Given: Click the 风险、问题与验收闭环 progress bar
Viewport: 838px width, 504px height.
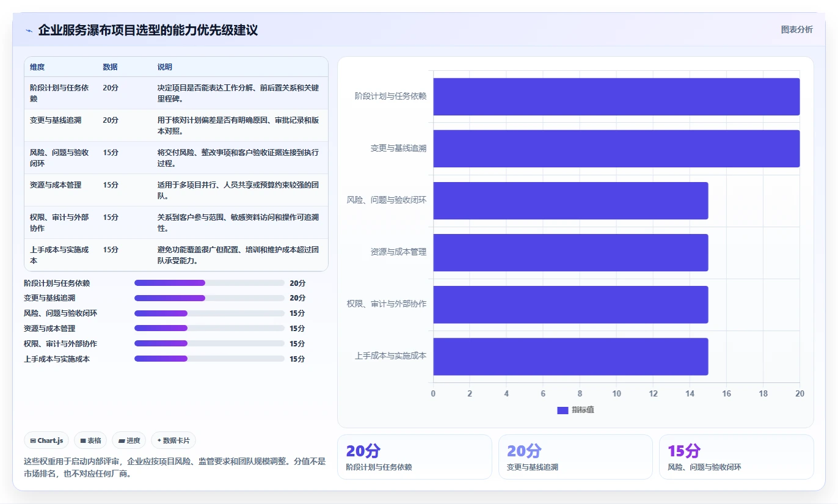Looking at the screenshot, I should [x=209, y=313].
